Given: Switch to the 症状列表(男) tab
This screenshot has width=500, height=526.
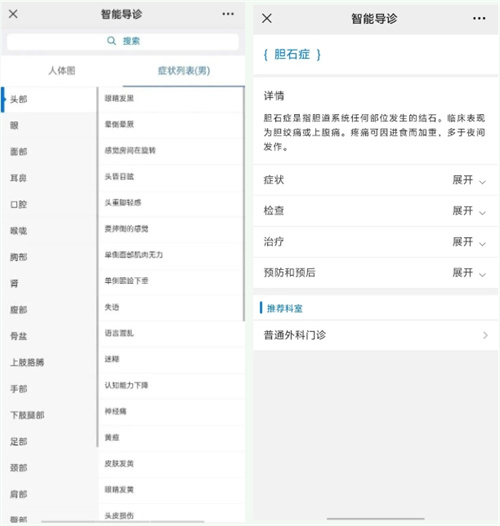Looking at the screenshot, I should (184, 70).
